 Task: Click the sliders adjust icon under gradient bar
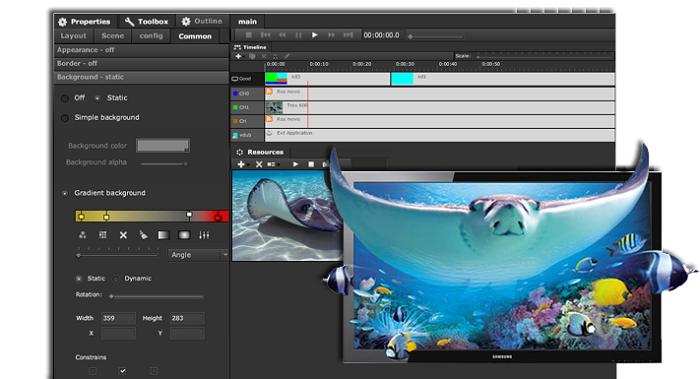204,235
